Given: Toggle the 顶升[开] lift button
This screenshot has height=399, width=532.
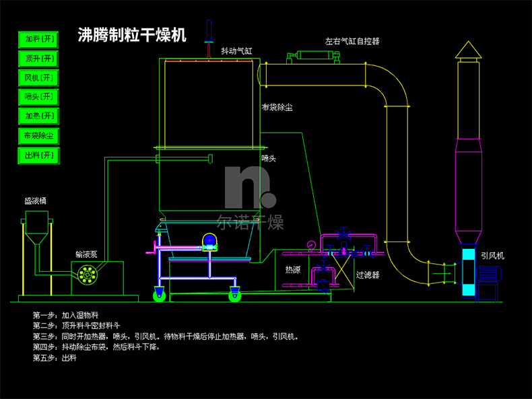Looking at the screenshot, I should 38,59.
